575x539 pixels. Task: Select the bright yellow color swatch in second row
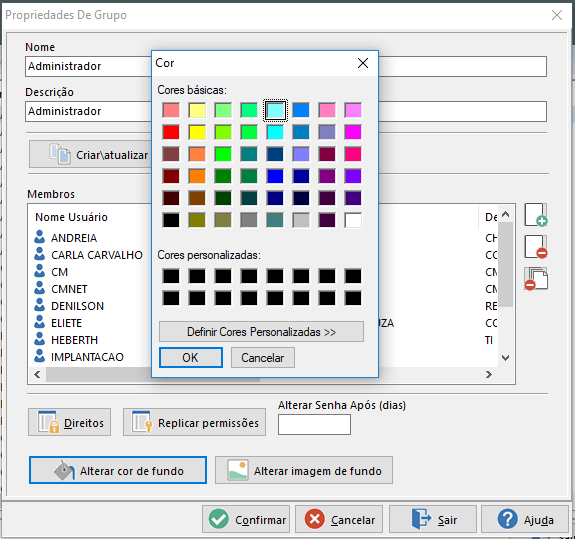click(197, 132)
